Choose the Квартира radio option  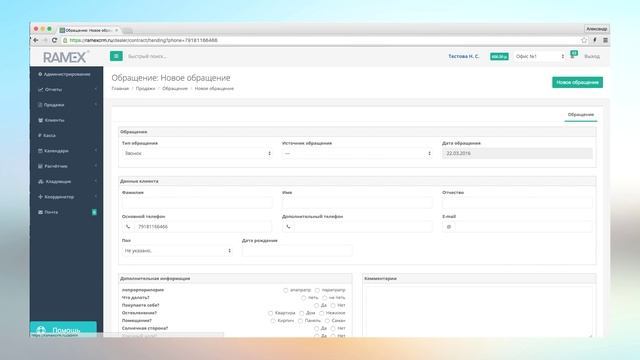tap(271, 313)
